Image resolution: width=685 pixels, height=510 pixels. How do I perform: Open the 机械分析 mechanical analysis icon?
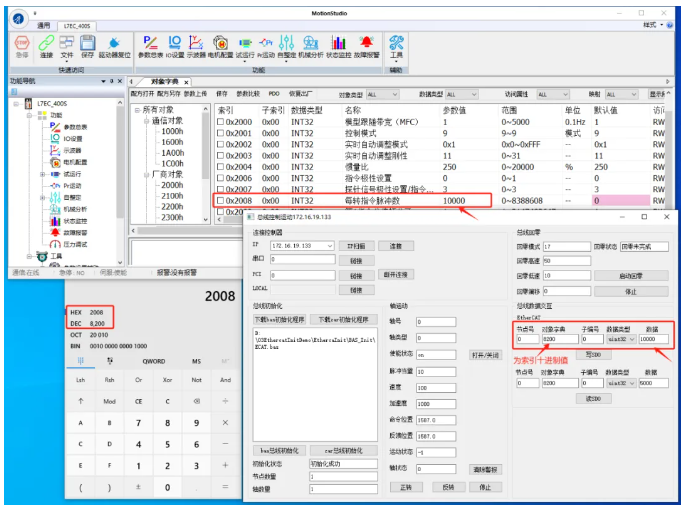311,43
